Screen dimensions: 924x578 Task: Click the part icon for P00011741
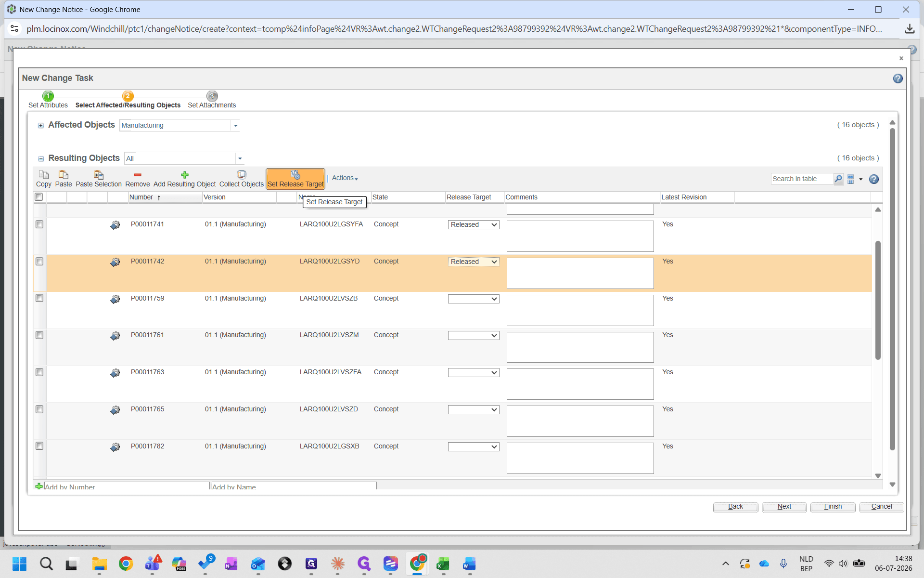click(x=115, y=225)
